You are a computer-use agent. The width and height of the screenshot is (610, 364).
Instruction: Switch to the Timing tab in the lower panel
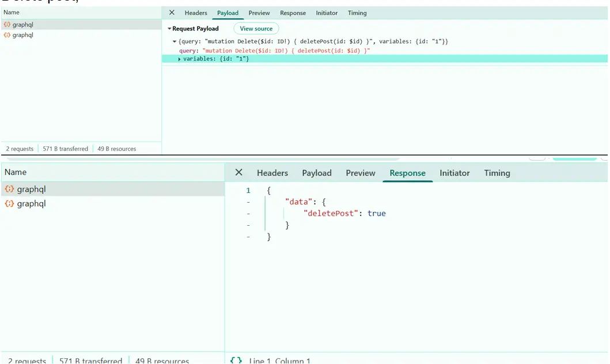click(497, 173)
